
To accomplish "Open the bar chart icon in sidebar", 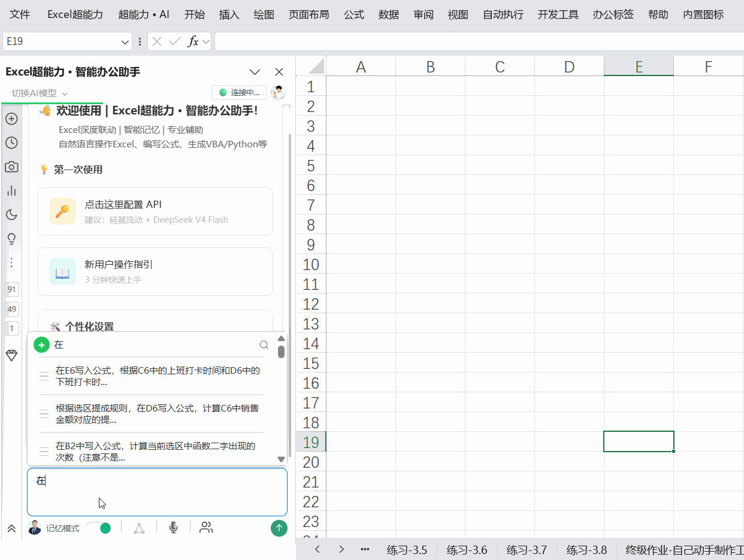I will click(x=11, y=190).
